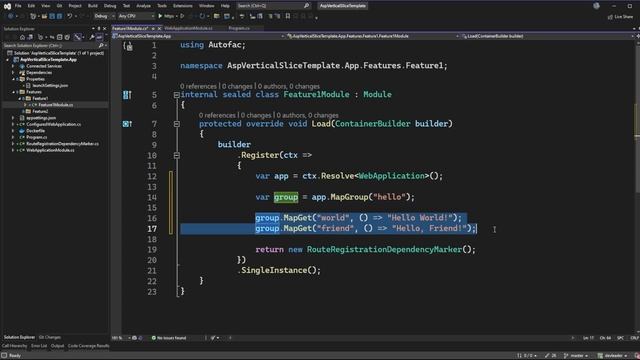This screenshot has width=640, height=360.
Task: Open the member dropdown showing Load(ContainerBuilder builder)
Action: tap(548, 36)
